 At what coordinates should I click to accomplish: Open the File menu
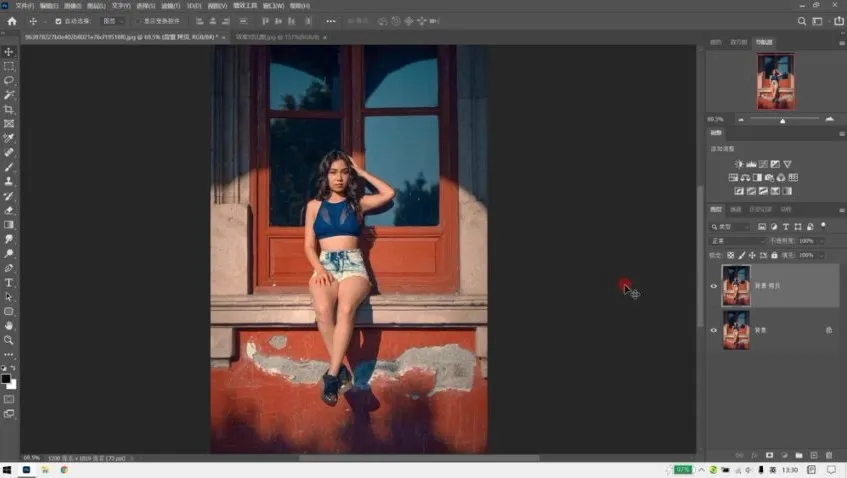coord(24,6)
